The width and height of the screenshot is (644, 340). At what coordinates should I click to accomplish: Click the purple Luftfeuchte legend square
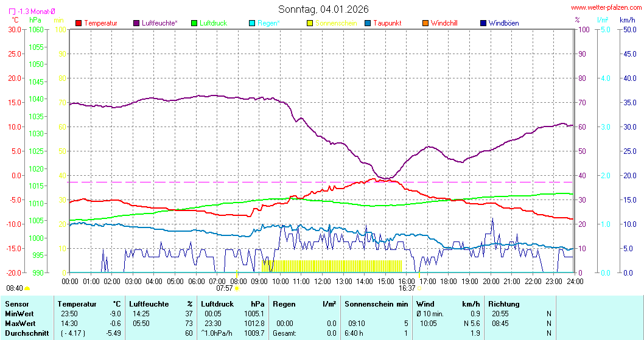pyautogui.click(x=136, y=23)
